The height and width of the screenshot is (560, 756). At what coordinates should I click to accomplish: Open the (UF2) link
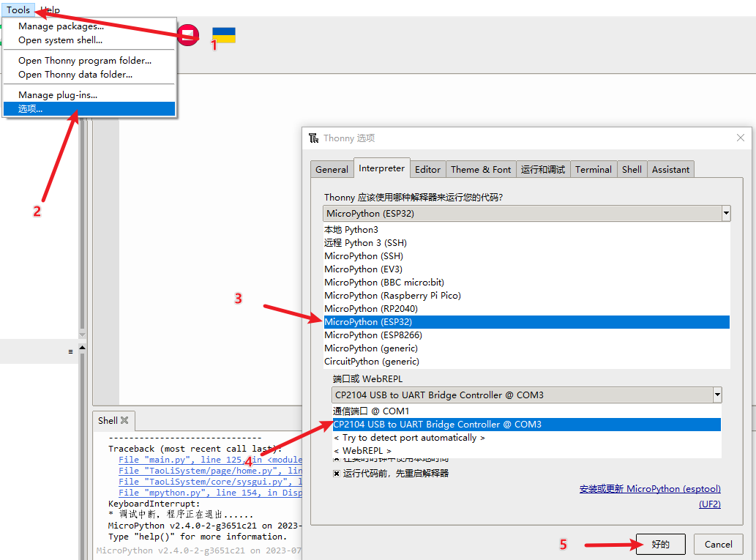pyautogui.click(x=710, y=504)
